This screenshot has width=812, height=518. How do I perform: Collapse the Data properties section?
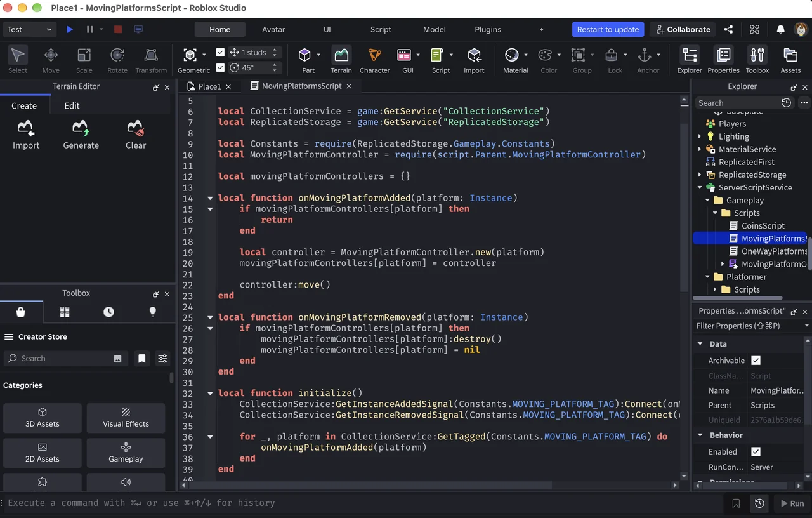[x=700, y=344]
